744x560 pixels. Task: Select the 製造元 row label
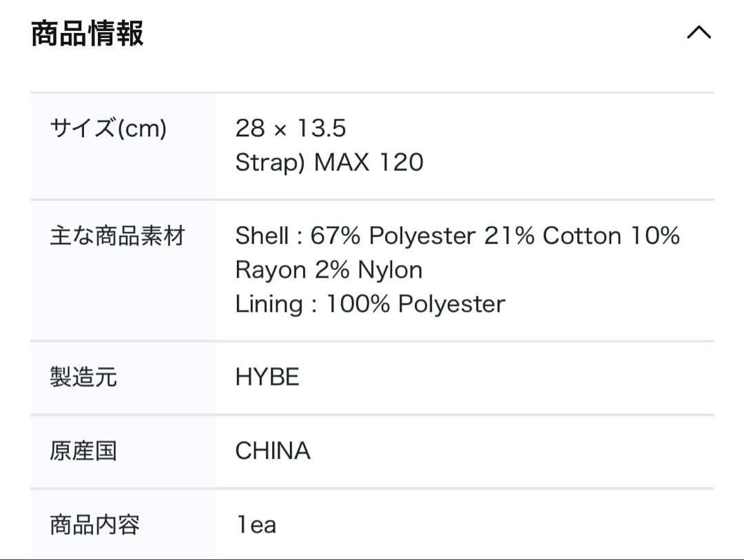[83, 377]
